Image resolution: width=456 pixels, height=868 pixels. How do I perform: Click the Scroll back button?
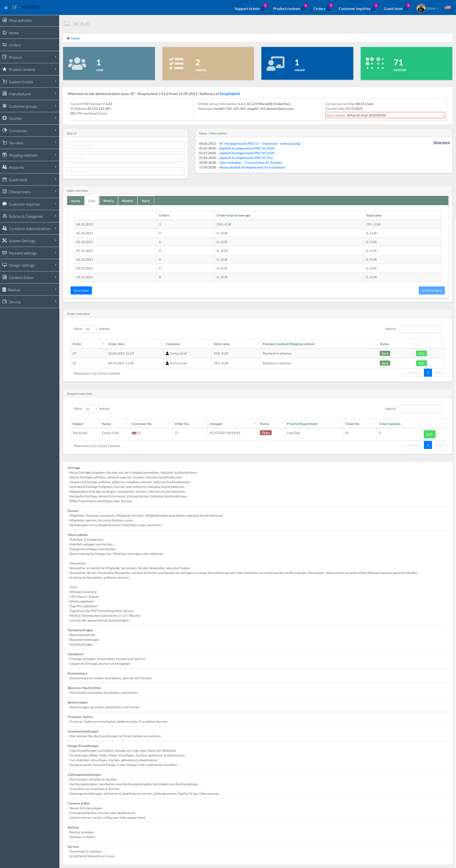pyautogui.click(x=81, y=290)
